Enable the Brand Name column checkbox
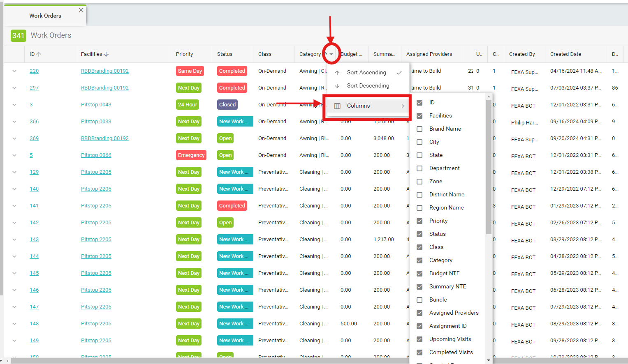Viewport: 628px width, 364px height. pyautogui.click(x=419, y=129)
